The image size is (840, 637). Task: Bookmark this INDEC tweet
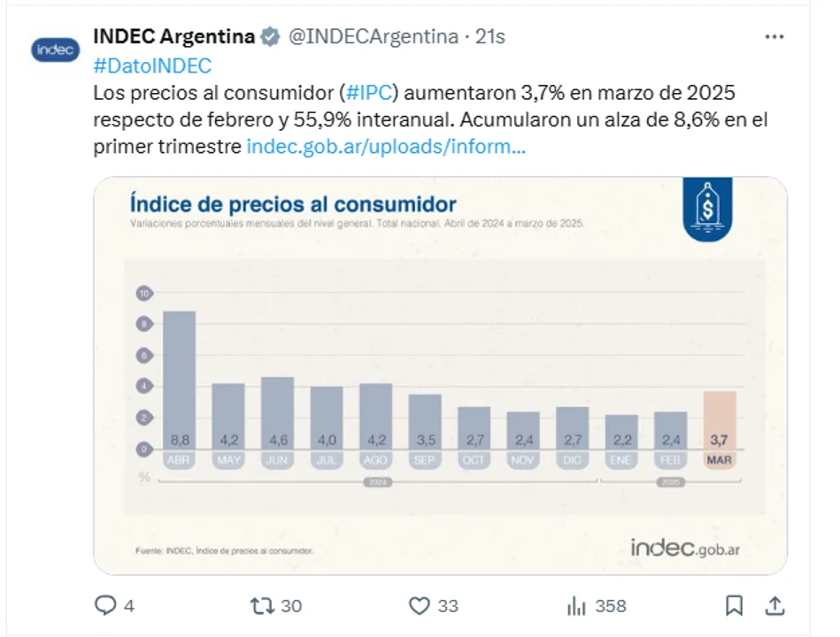pos(734,606)
